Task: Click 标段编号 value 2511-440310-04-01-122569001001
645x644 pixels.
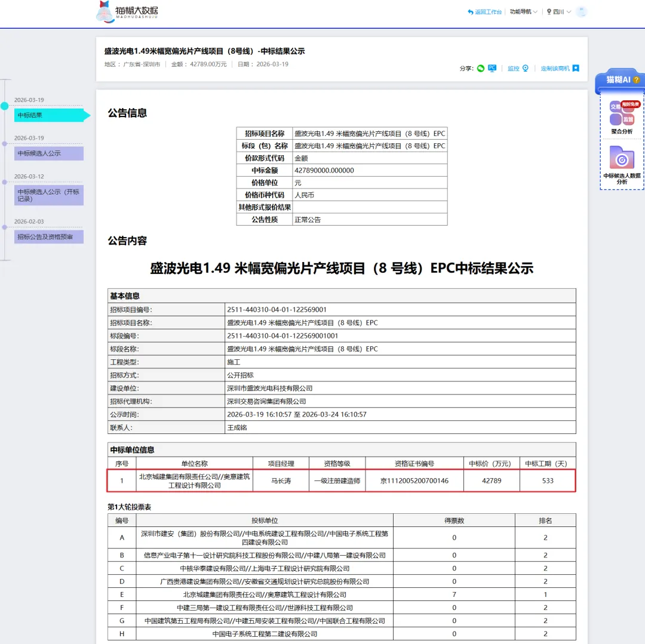Action: [x=282, y=336]
